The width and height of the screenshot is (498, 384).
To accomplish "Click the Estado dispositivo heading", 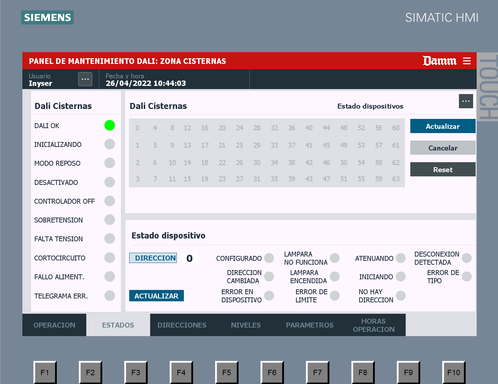I will click(x=168, y=236).
